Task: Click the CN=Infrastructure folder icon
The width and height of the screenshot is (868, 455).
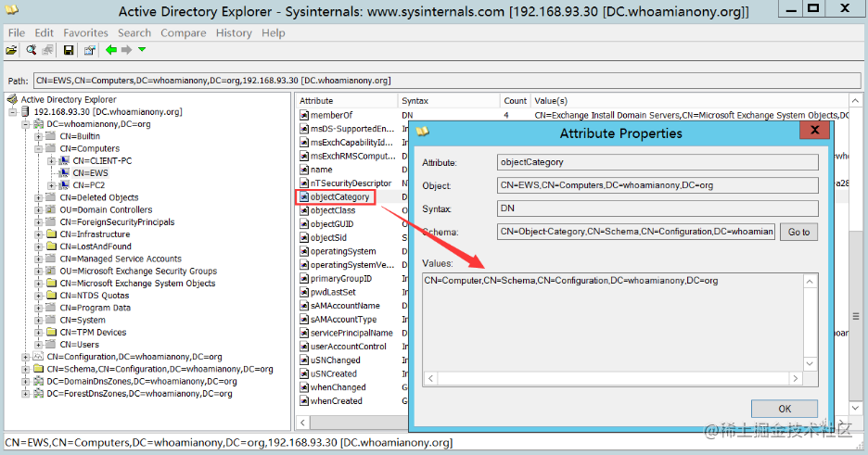Action: (x=51, y=234)
